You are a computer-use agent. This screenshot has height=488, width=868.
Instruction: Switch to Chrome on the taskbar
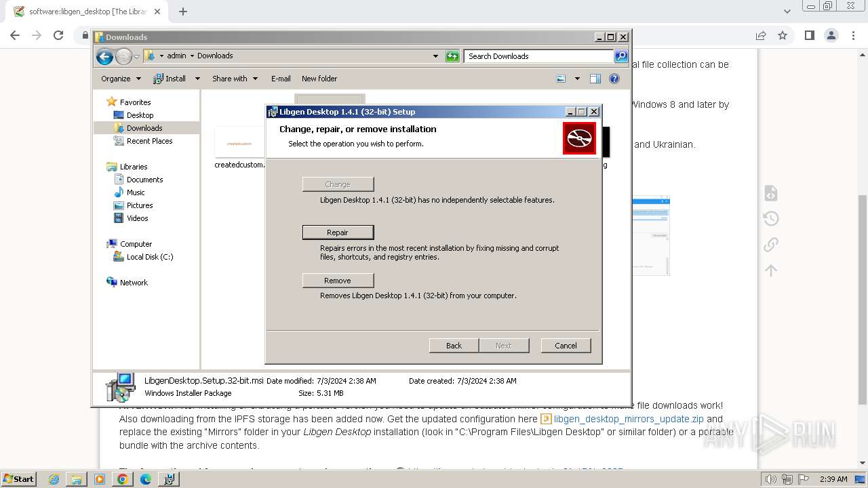coord(123,479)
